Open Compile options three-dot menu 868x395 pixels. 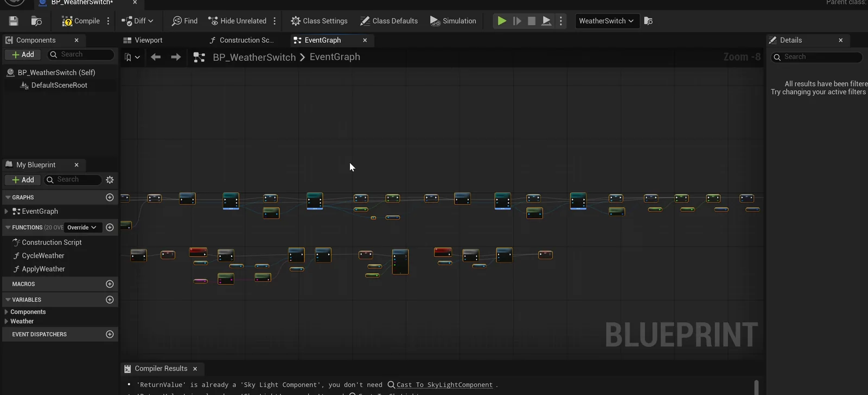coord(108,21)
